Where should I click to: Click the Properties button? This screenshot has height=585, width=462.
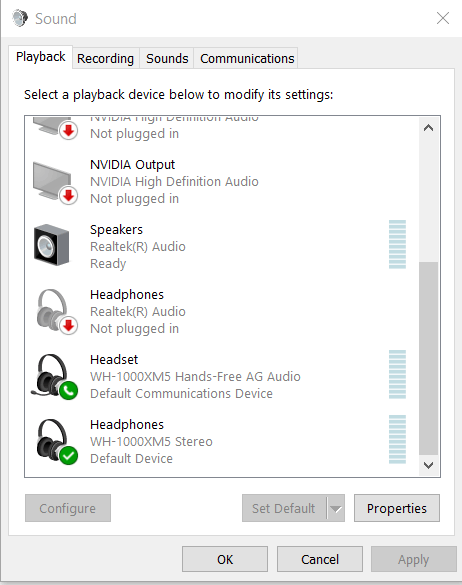tap(397, 508)
